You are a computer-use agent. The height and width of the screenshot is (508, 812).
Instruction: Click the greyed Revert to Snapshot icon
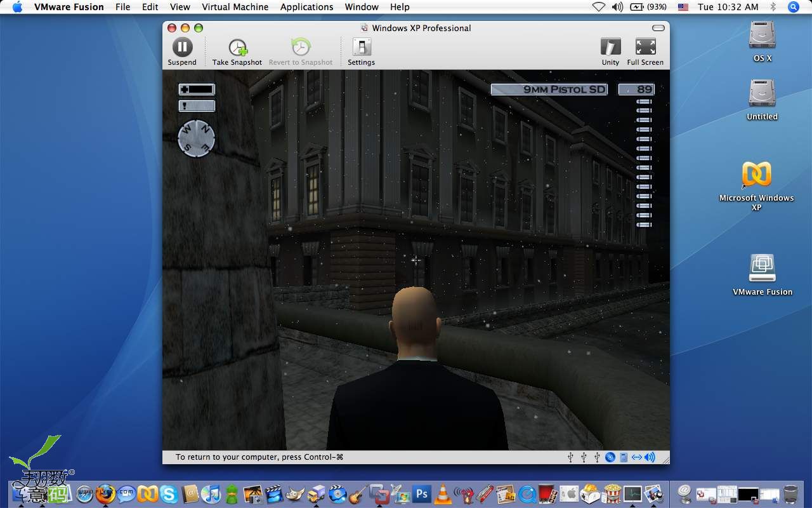(301, 47)
